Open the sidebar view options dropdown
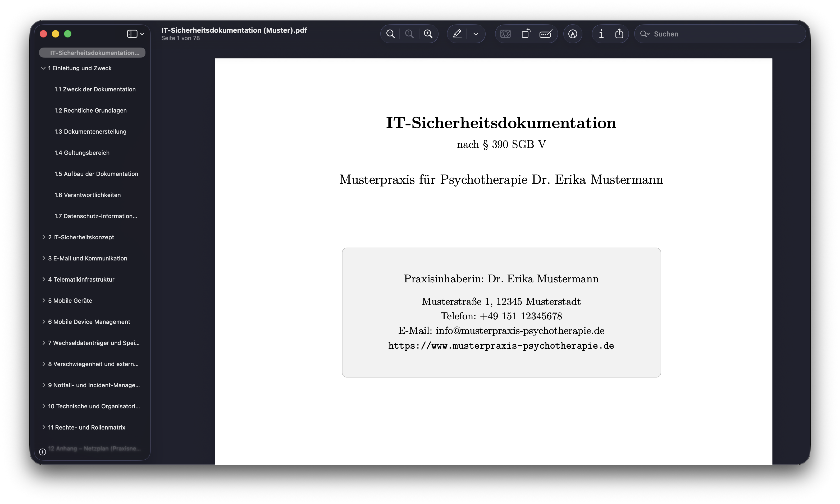Screen dimensions: 840x504 143,34
